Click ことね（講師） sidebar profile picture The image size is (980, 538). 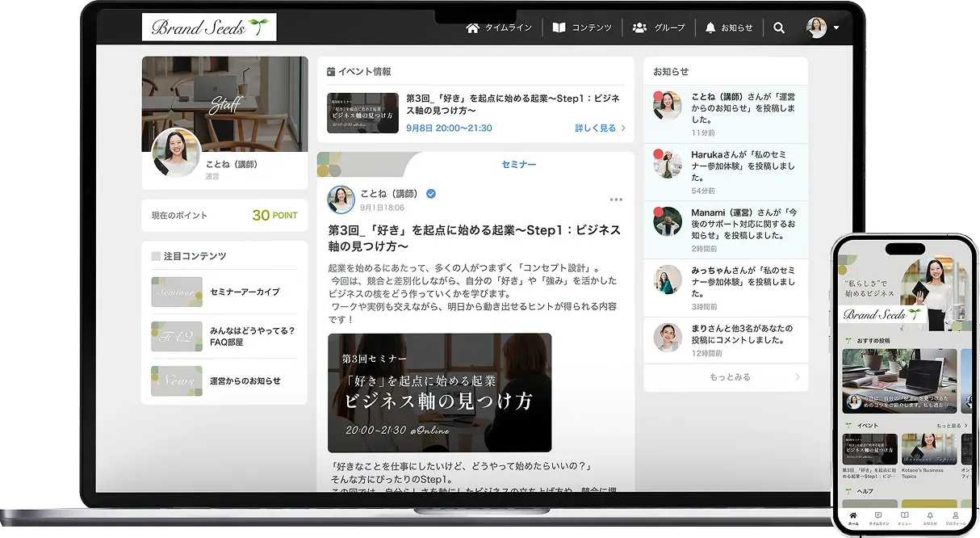pyautogui.click(x=176, y=152)
